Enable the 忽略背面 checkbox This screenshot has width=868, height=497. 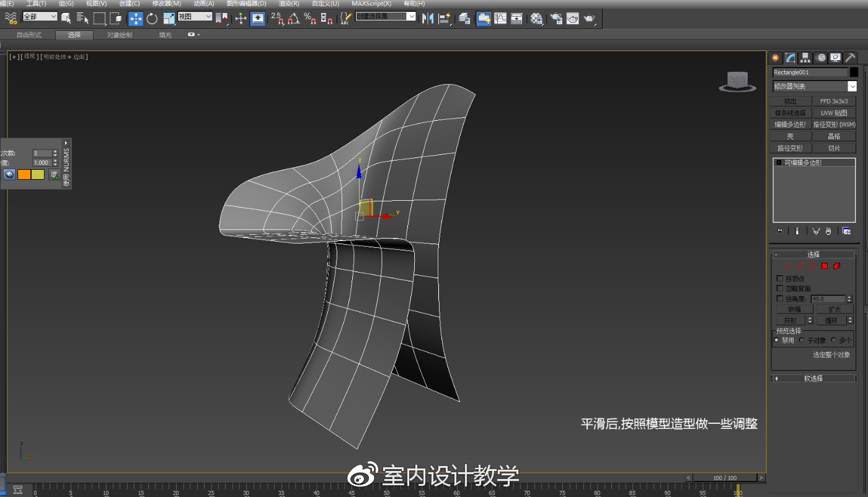[x=780, y=288]
